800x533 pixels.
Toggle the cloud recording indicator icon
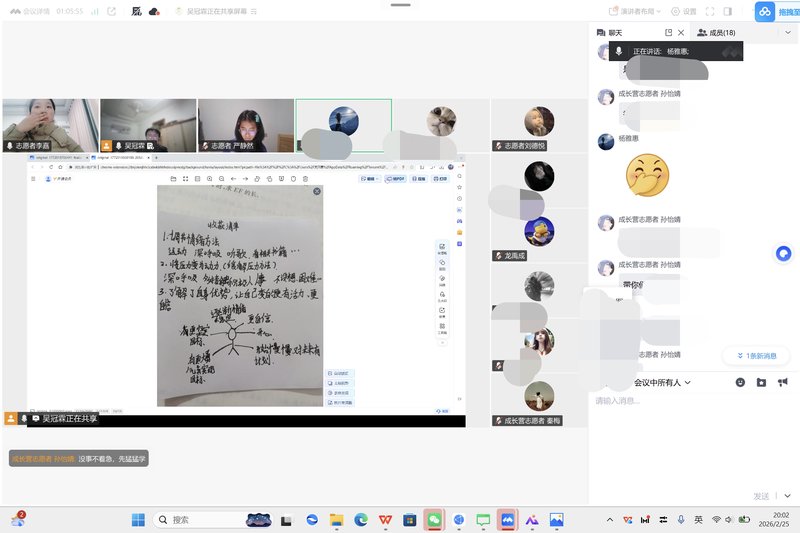[154, 11]
